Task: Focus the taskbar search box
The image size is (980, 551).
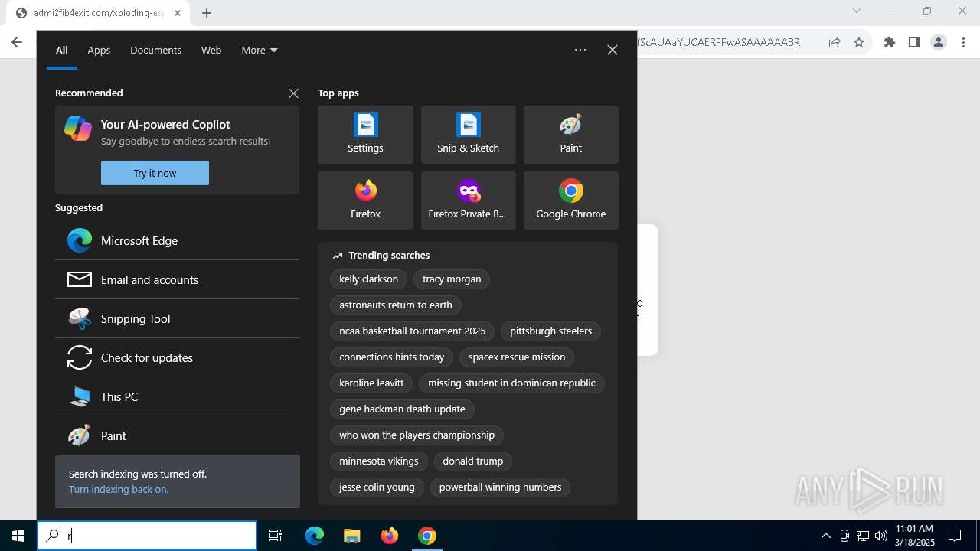Action: (x=147, y=536)
